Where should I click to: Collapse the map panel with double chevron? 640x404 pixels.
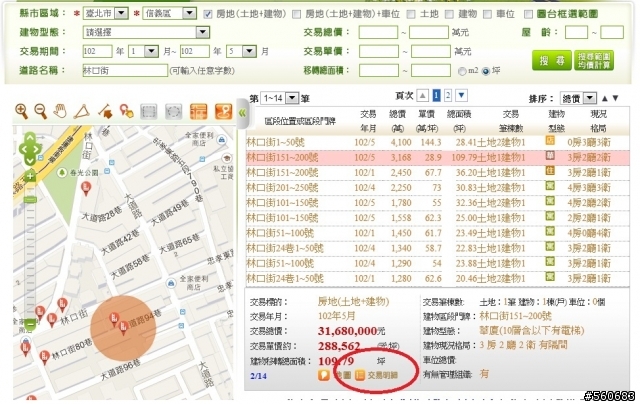[242, 113]
